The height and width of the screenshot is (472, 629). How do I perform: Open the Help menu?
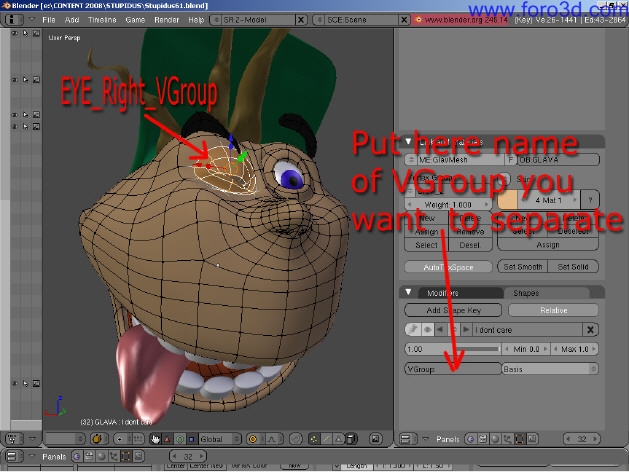(x=196, y=20)
